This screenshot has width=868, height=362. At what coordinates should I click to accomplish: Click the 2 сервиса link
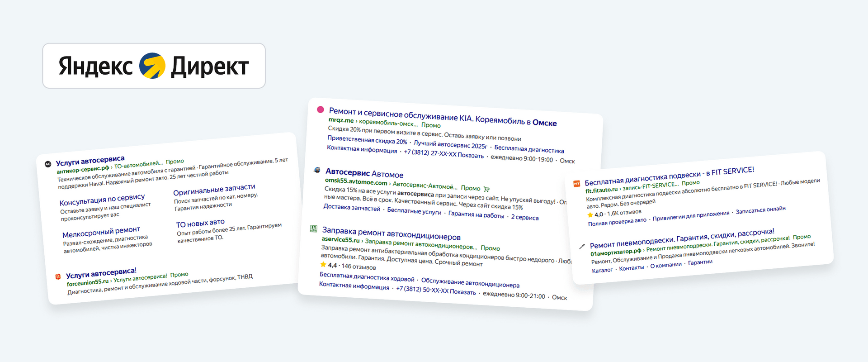pyautogui.click(x=525, y=217)
